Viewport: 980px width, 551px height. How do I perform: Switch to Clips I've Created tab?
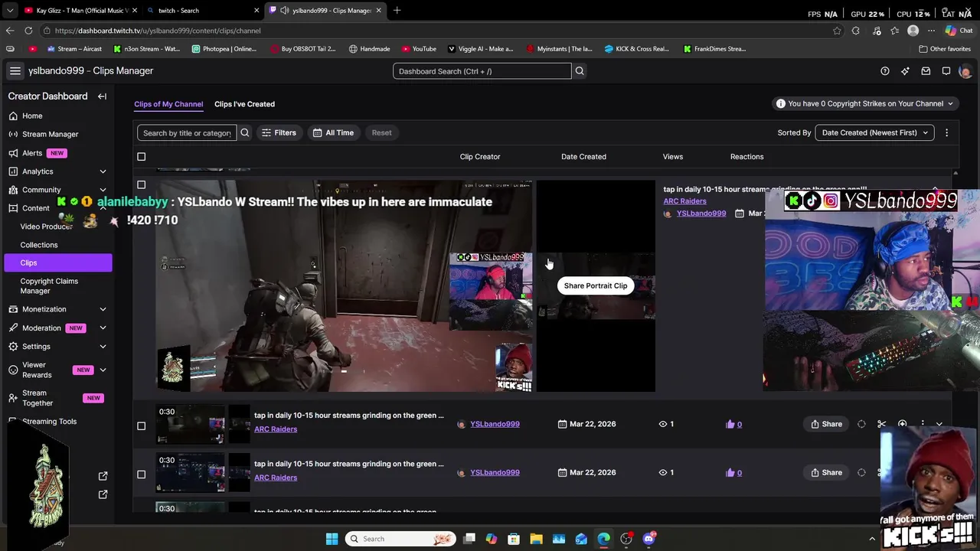point(244,104)
